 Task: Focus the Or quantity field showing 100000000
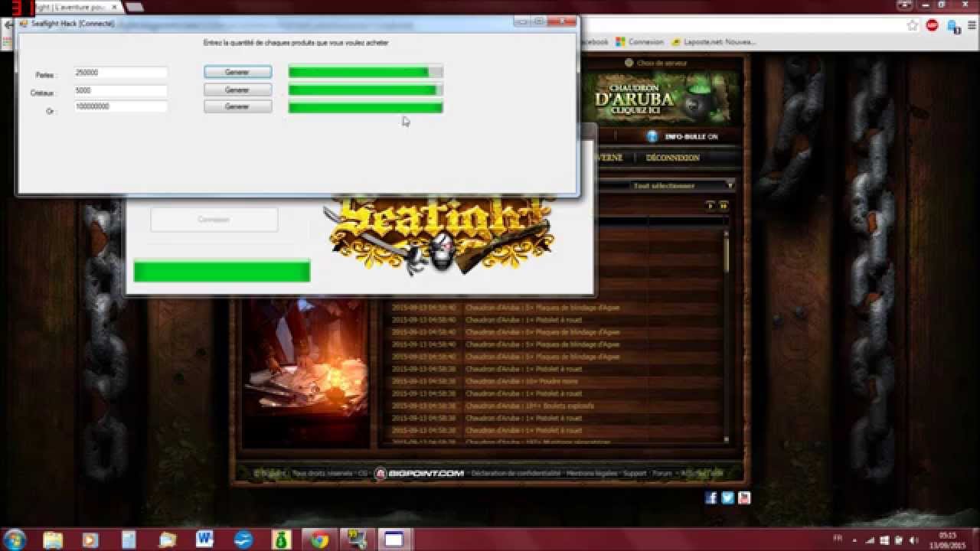pos(120,106)
